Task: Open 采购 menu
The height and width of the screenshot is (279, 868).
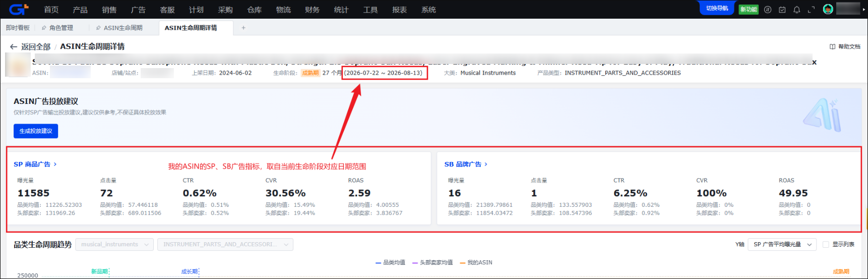Action: tap(225, 10)
